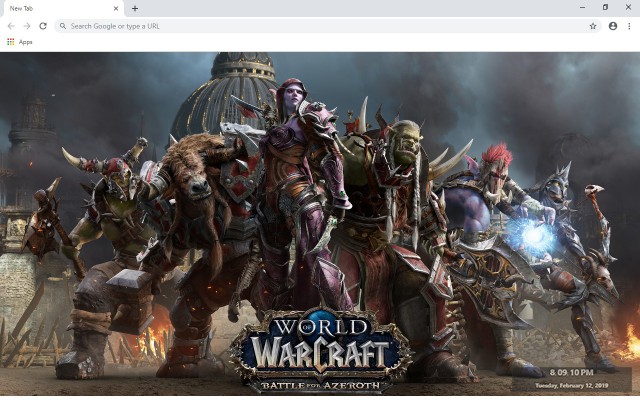640x400 pixels.
Task: Open the three-dot Chrome menu
Action: pos(629,26)
